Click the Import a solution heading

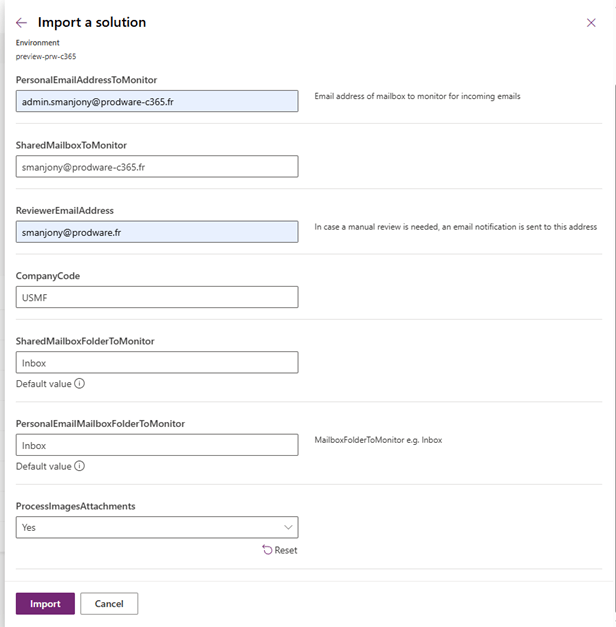92,22
